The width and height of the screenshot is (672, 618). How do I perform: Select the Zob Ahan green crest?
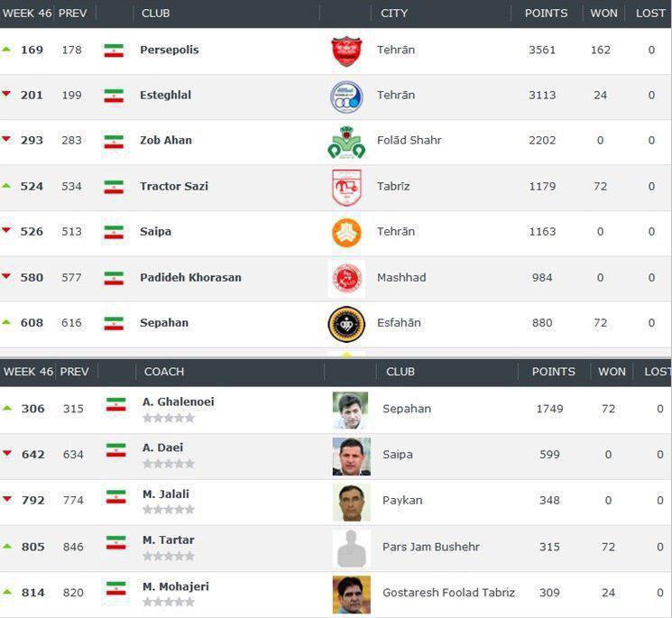point(346,143)
